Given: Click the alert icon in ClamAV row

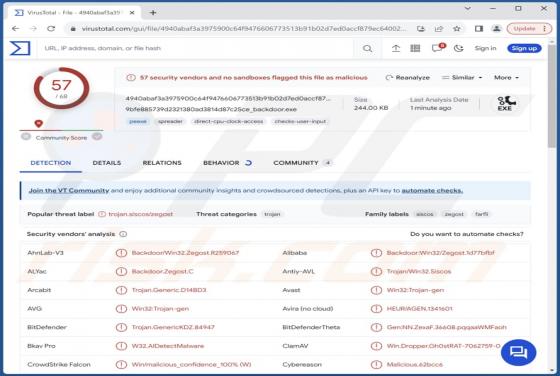Looking at the screenshot, I should coord(376,346).
